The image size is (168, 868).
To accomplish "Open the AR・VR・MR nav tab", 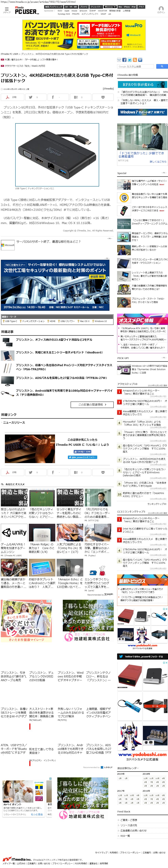I will [71, 7].
